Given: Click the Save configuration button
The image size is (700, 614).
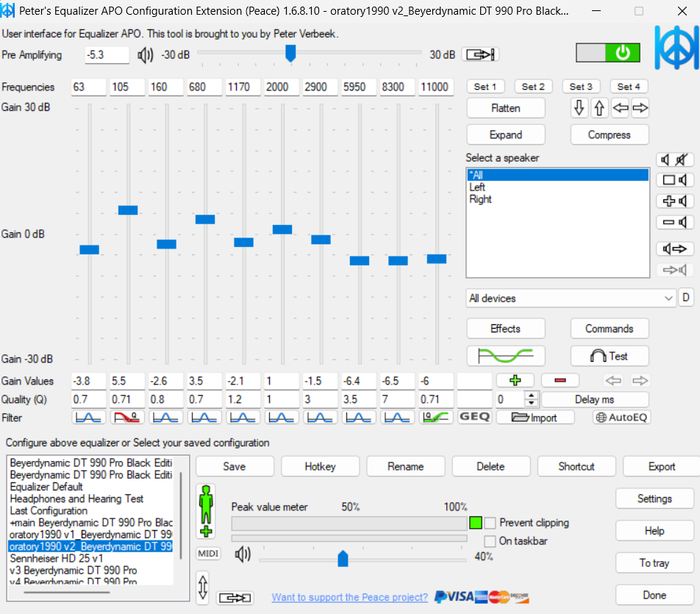Looking at the screenshot, I should click(x=234, y=467).
